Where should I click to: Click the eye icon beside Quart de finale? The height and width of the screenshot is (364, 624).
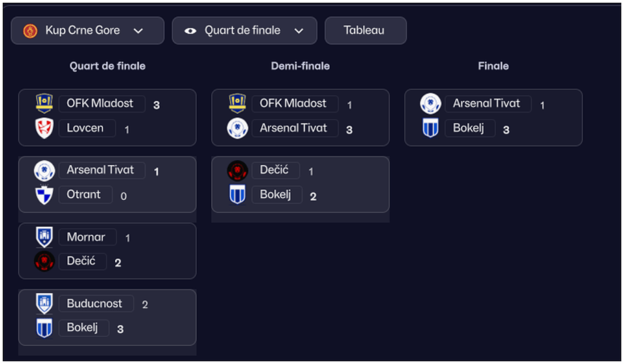[x=191, y=31]
